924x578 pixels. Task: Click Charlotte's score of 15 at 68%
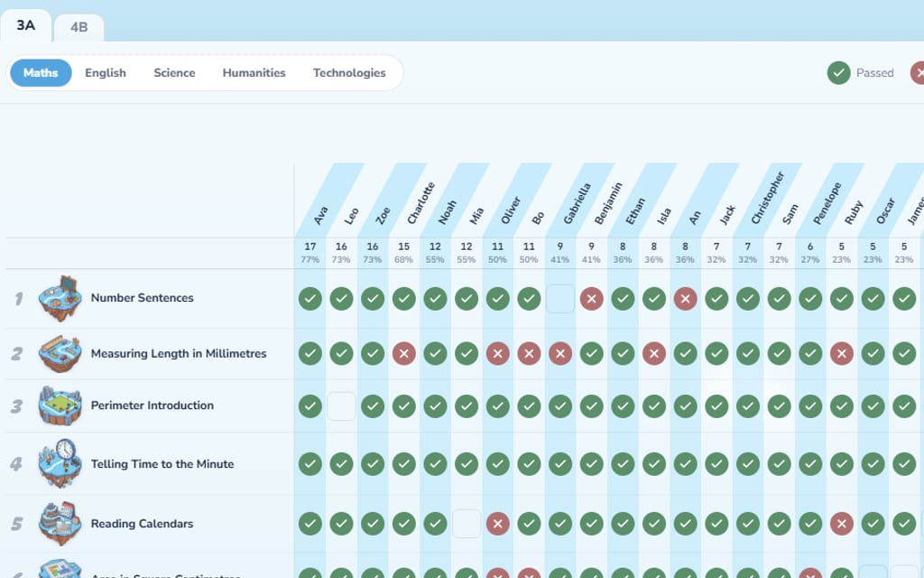point(403,253)
